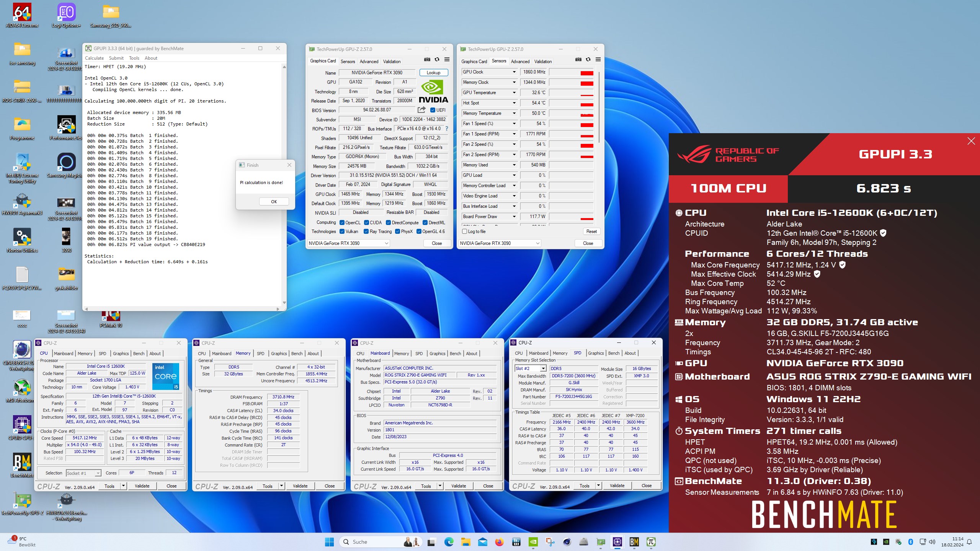Toggle DirectCompute checkbox
This screenshot has height=551, width=980.
pos(388,223)
